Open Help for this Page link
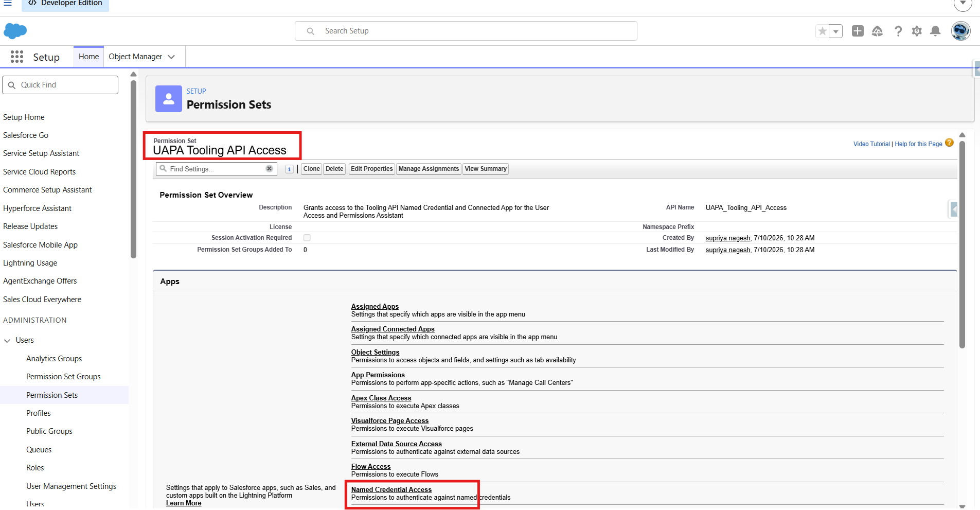Image resolution: width=980 pixels, height=510 pixels. (x=918, y=144)
